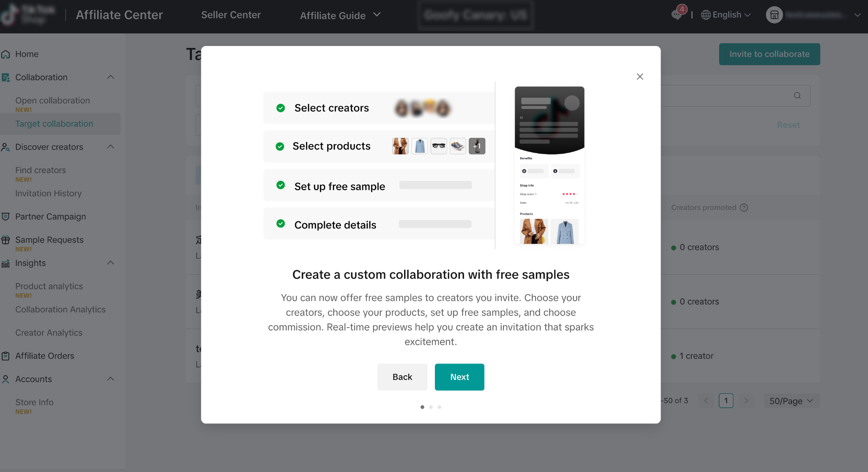868x472 pixels.
Task: Click the globe language icon
Action: 706,15
